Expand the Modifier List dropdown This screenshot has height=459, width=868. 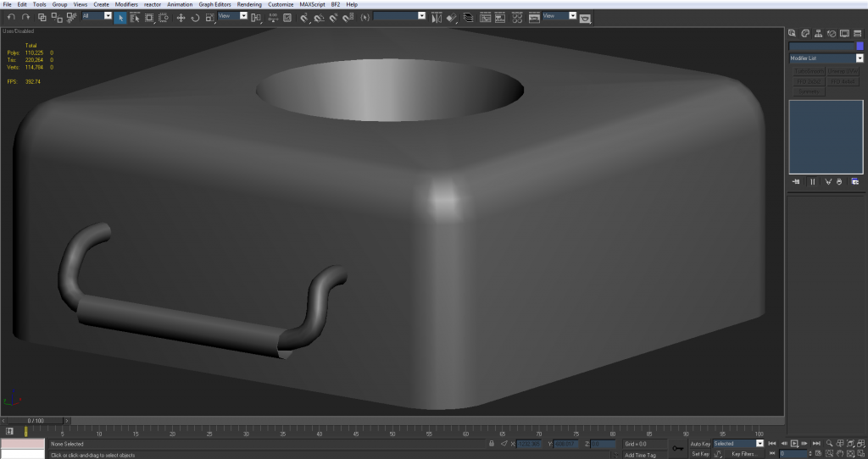[x=860, y=58]
